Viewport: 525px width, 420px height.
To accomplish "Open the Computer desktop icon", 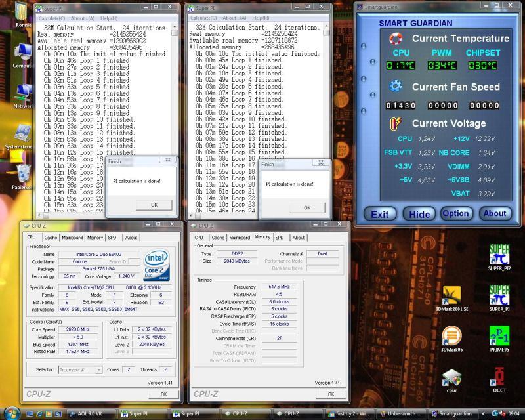I will pos(23,56).
